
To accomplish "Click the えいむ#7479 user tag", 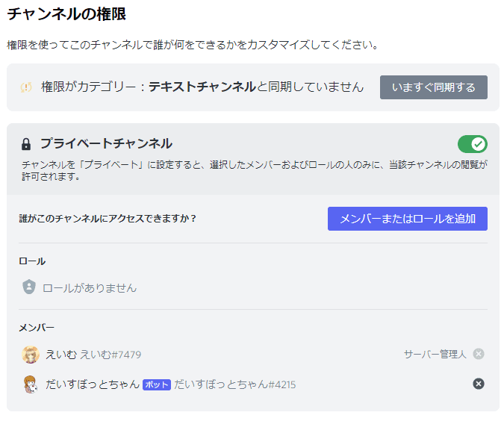I will 111,355.
